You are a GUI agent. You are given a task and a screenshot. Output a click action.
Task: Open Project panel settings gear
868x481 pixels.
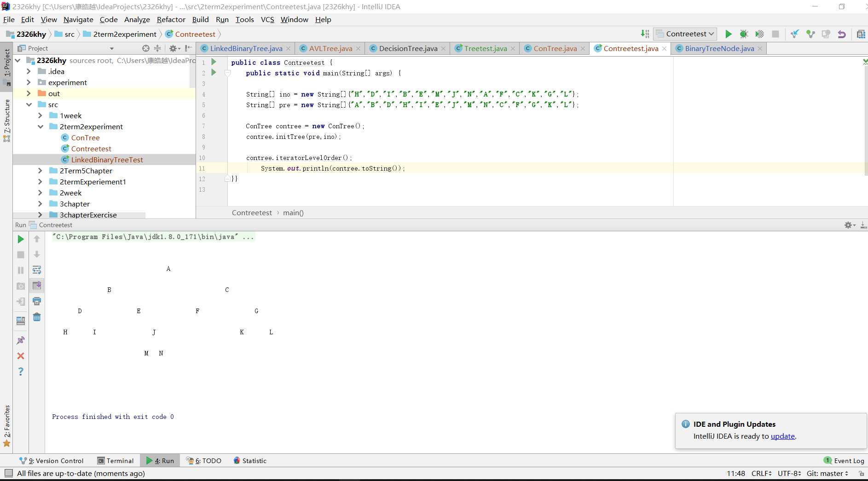tap(174, 48)
